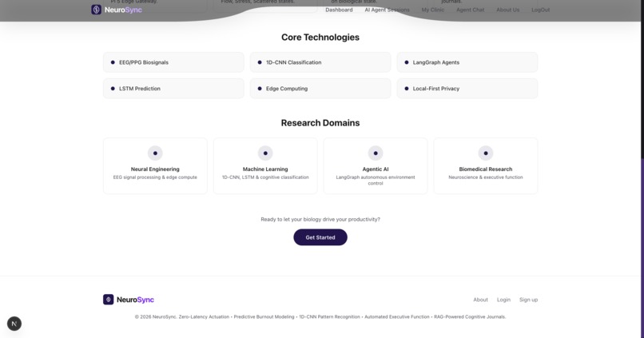Click the LangGraph Agents bullet dot
Image resolution: width=644 pixels, height=338 pixels.
tap(407, 62)
